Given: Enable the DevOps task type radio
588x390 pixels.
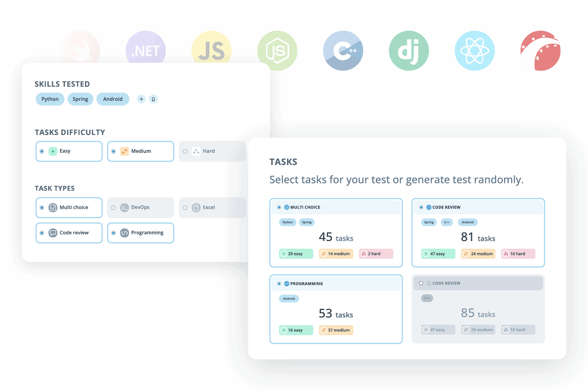Looking at the screenshot, I should point(113,208).
